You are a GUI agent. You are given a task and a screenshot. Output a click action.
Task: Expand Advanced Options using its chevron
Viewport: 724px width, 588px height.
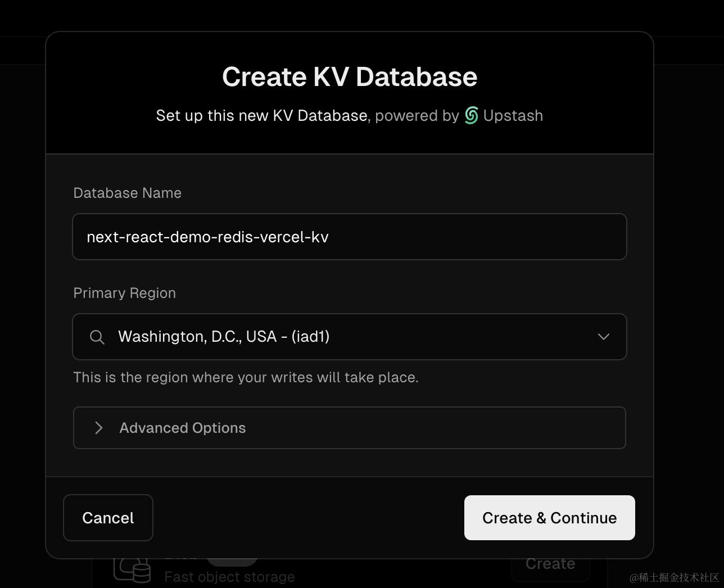coord(99,428)
